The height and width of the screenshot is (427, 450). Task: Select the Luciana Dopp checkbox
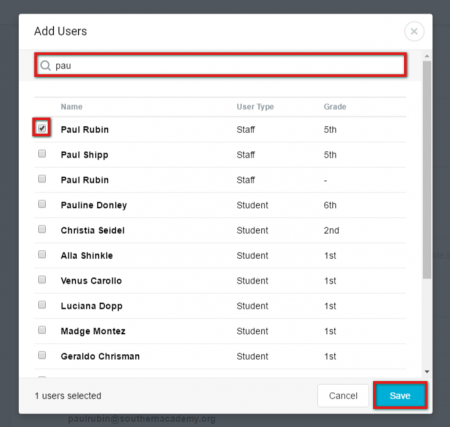(x=42, y=305)
